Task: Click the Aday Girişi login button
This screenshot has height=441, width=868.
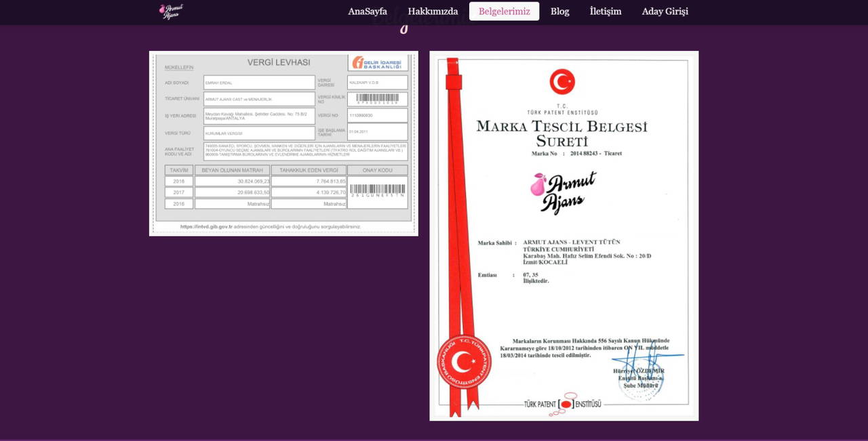Action: [x=665, y=12]
